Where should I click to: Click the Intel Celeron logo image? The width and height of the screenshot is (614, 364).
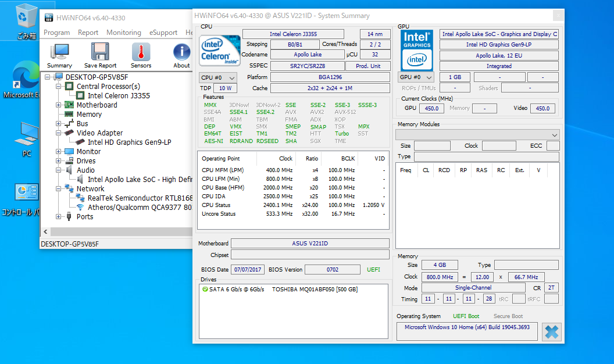point(217,51)
